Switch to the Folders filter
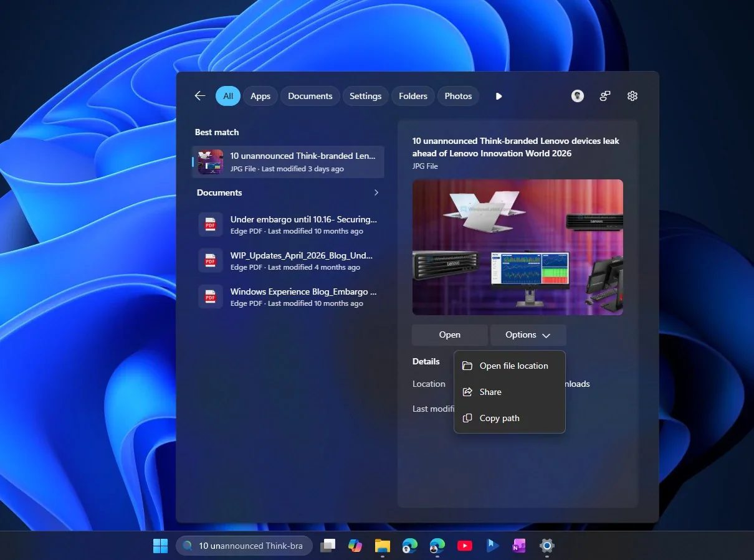754x560 pixels. coord(413,96)
